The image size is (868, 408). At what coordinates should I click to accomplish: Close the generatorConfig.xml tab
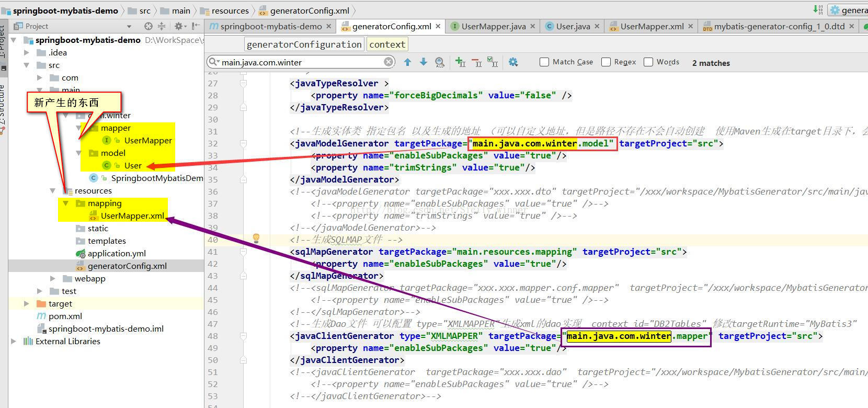click(x=438, y=26)
